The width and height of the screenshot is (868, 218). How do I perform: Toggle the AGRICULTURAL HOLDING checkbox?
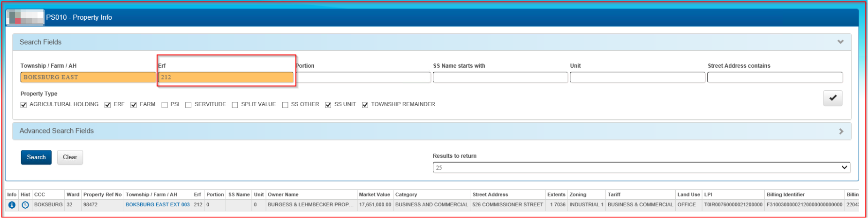[x=24, y=105]
